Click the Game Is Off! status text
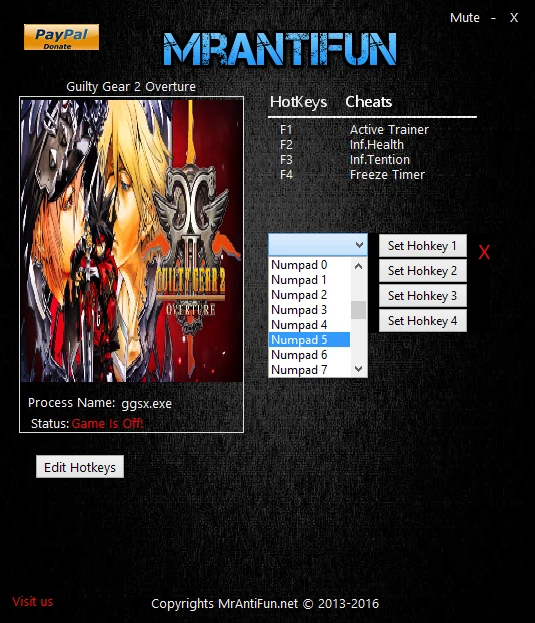535x623 pixels. coord(108,424)
